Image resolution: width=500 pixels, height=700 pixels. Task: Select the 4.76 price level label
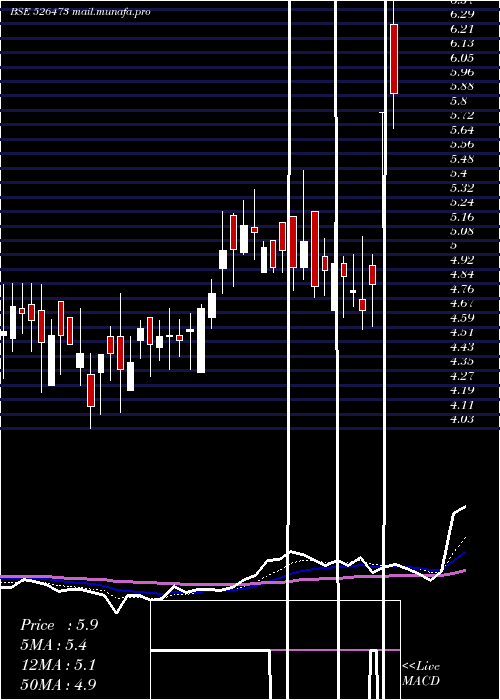[x=462, y=289]
